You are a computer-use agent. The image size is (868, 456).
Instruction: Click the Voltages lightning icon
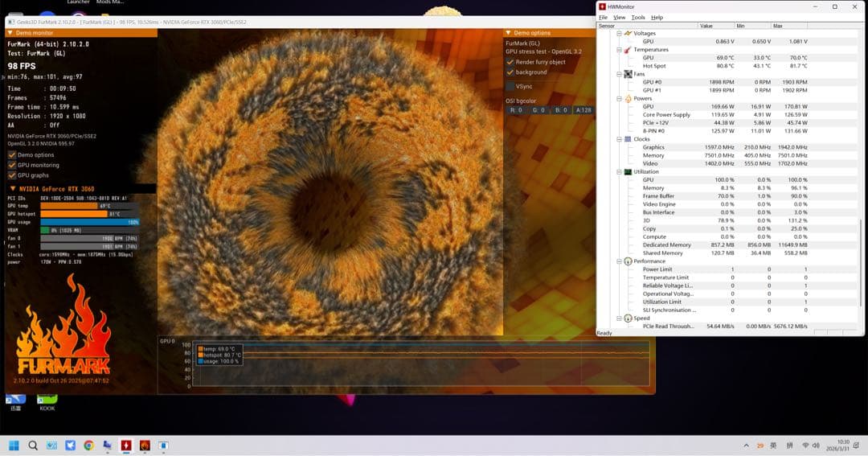pyautogui.click(x=628, y=33)
